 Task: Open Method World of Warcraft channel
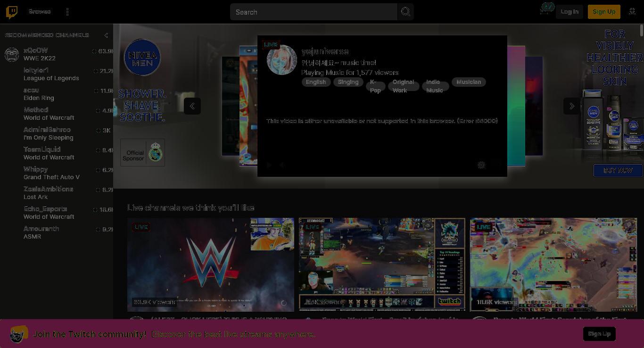coord(57,114)
